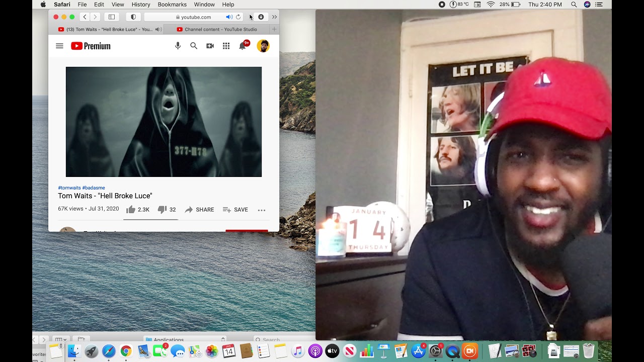Open Launchpad from the Dock
Screen dimensions: 644x362
pyautogui.click(x=92, y=351)
